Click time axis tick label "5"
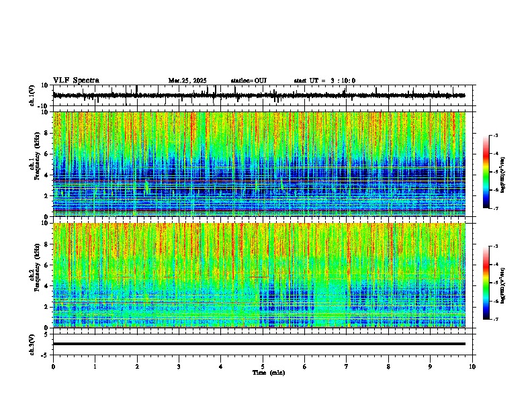 click(x=263, y=367)
